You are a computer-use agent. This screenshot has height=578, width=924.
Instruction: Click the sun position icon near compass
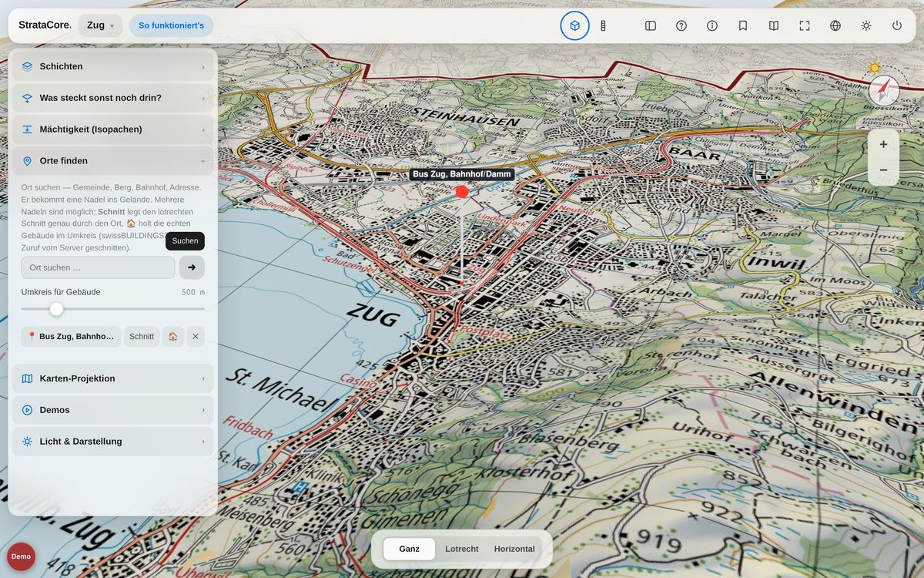click(x=875, y=68)
